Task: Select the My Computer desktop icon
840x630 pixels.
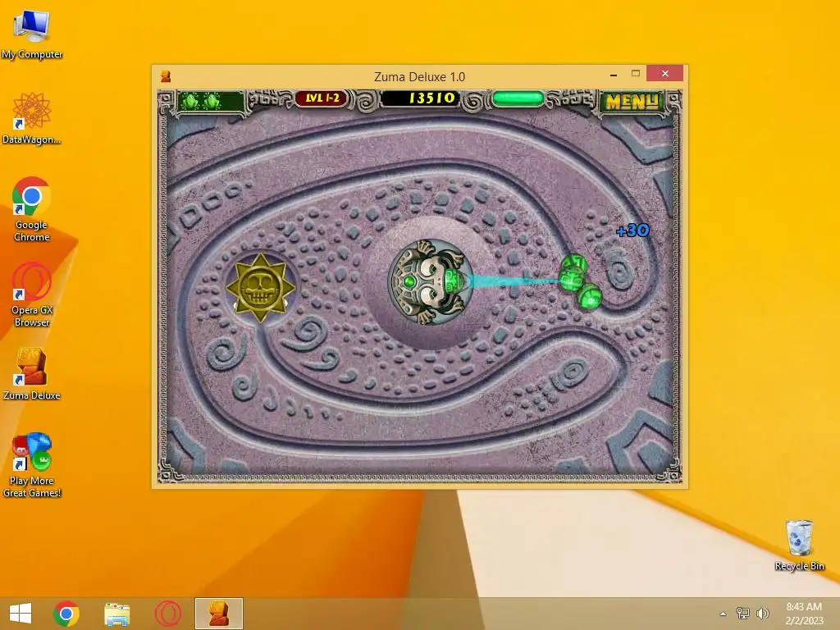Action: click(32, 34)
